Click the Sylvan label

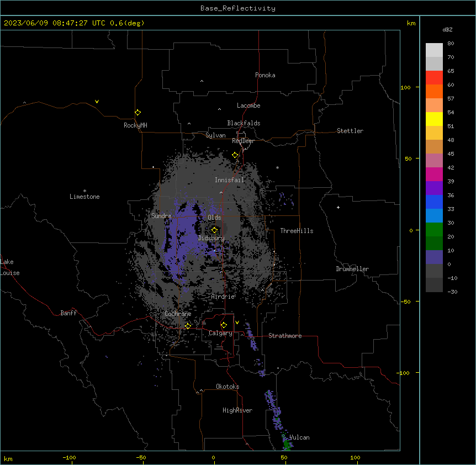tap(215, 135)
